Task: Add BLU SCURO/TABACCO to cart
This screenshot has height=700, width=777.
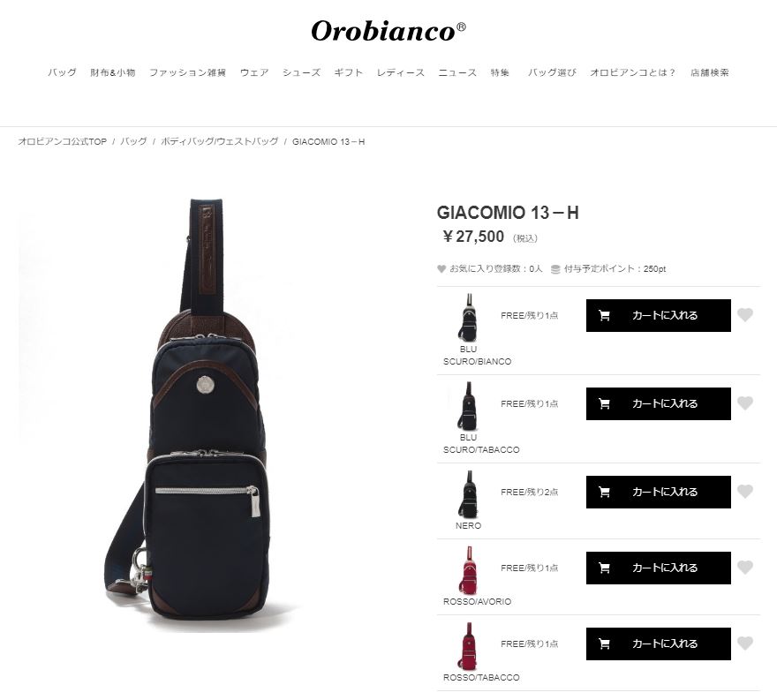Action: 658,403
